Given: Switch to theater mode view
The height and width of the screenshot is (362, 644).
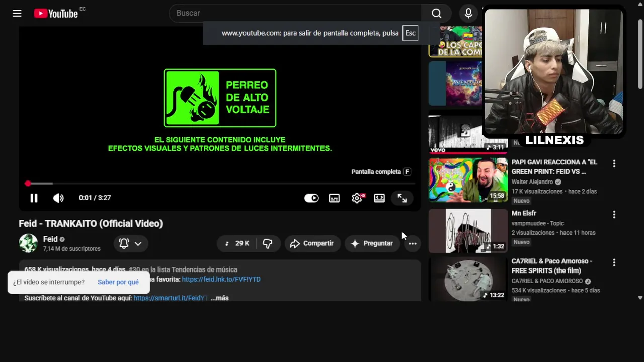Looking at the screenshot, I should tap(379, 198).
